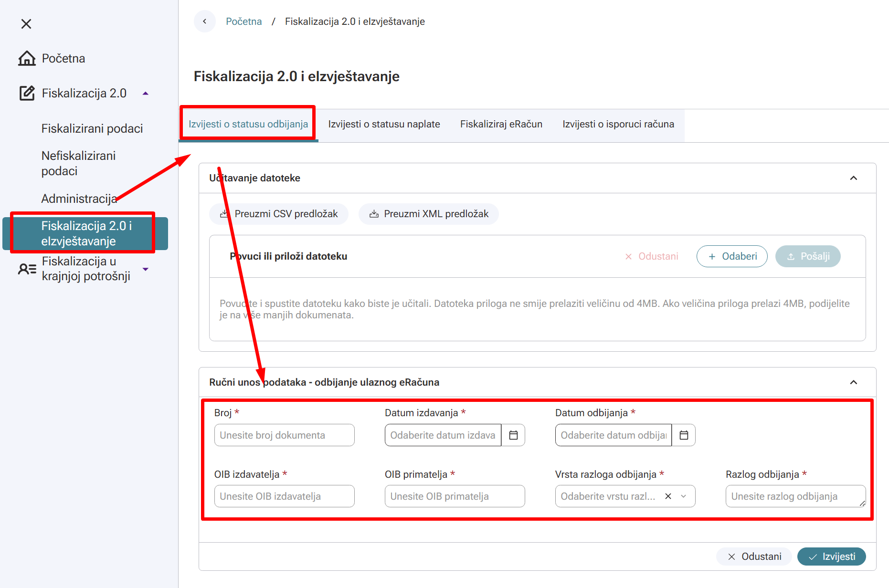Expand Fiskalizacija u krajnjoj potrošnji menu

click(146, 269)
